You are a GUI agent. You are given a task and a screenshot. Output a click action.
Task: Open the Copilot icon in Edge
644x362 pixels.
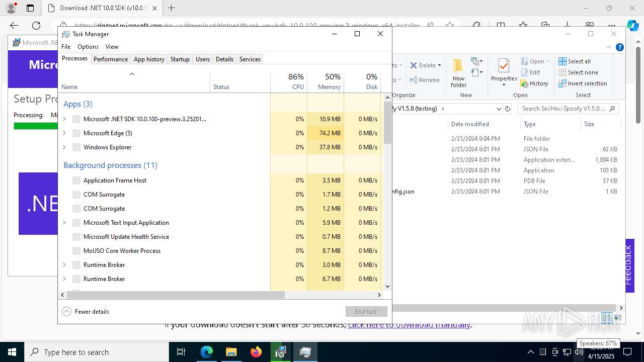(632, 25)
